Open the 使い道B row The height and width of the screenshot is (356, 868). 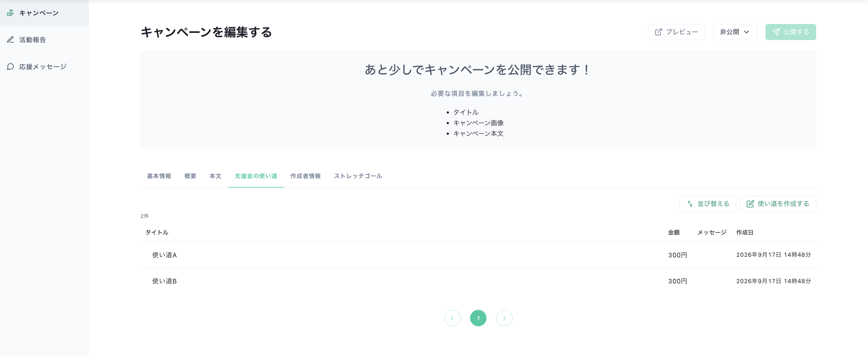478,281
